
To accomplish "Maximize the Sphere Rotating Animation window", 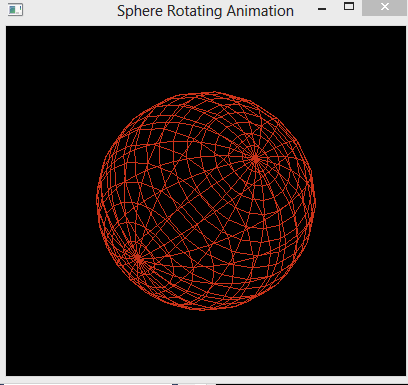I will pyautogui.click(x=349, y=6).
